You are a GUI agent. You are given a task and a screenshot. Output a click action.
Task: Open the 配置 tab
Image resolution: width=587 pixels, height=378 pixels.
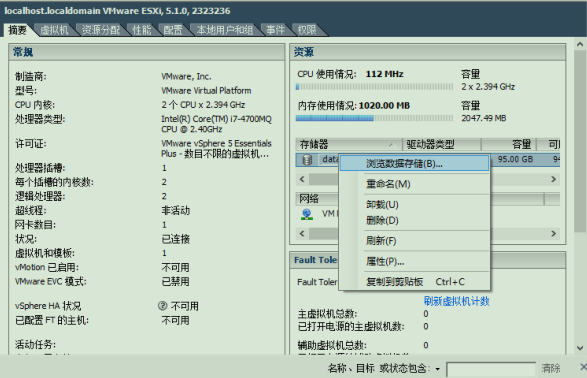pos(173,30)
